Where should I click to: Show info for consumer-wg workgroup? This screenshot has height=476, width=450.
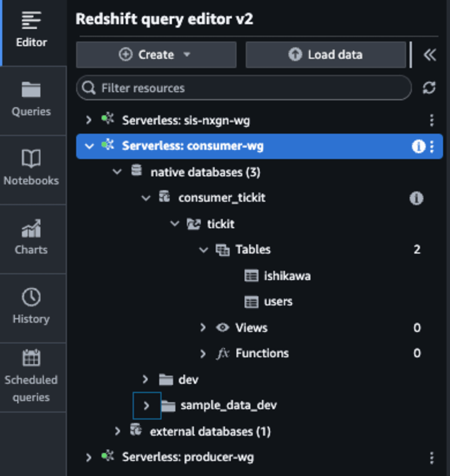click(418, 146)
